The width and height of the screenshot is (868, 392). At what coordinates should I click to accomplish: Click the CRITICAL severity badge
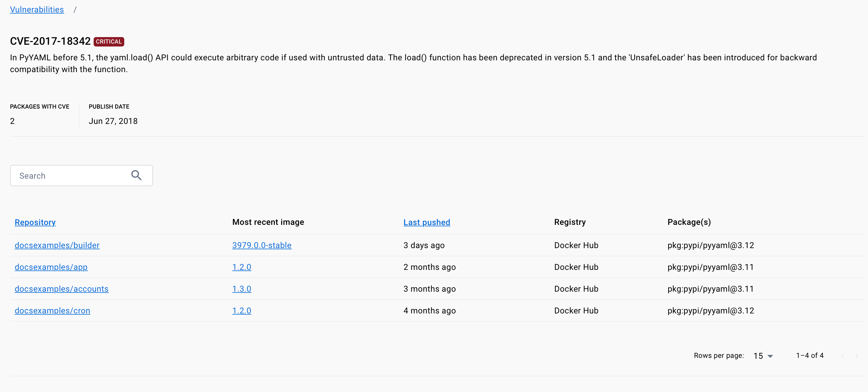109,41
